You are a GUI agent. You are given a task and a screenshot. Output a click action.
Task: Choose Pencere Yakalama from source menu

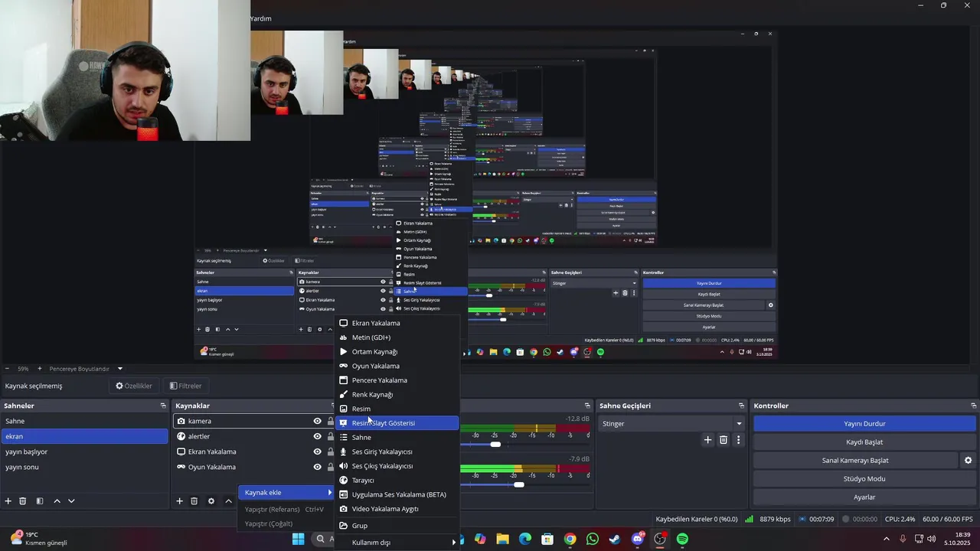click(x=398, y=380)
